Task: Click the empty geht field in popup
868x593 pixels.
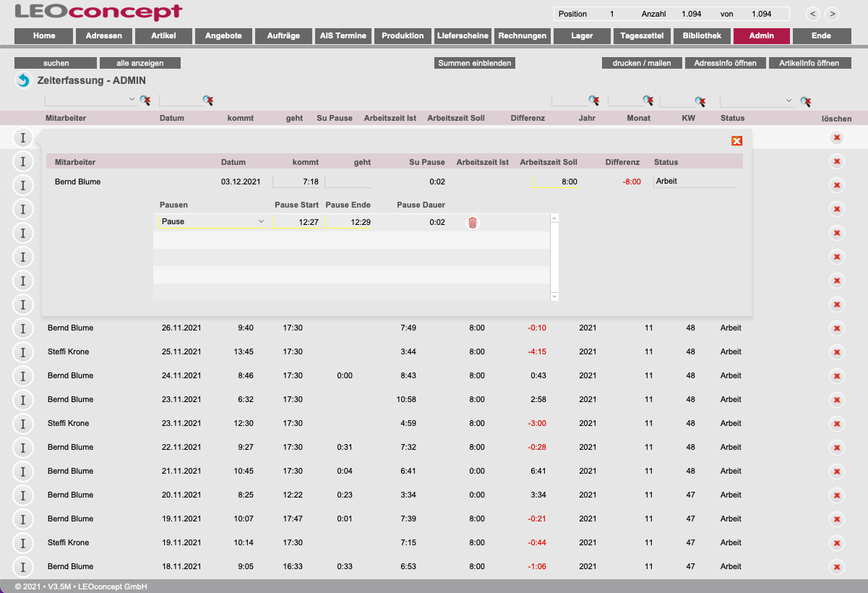Action: pos(348,182)
